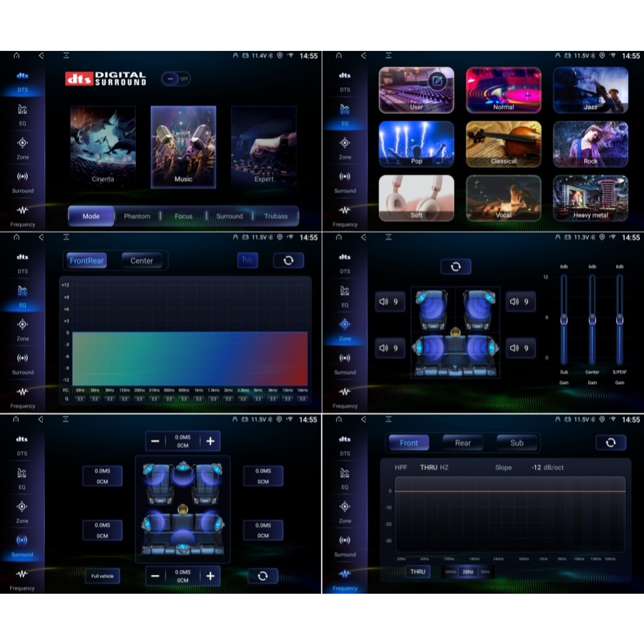Click the reset icon beside the Full vehicle row

(x=262, y=576)
